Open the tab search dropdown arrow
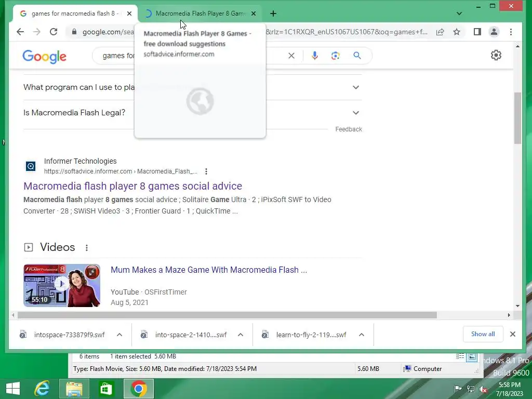The width and height of the screenshot is (532, 399). tap(459, 14)
